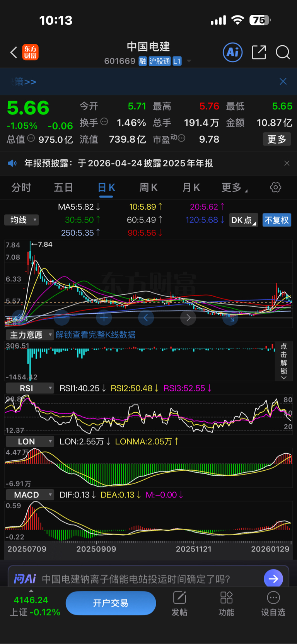
Task: Open the 发帖 post icon
Action: (x=179, y=603)
